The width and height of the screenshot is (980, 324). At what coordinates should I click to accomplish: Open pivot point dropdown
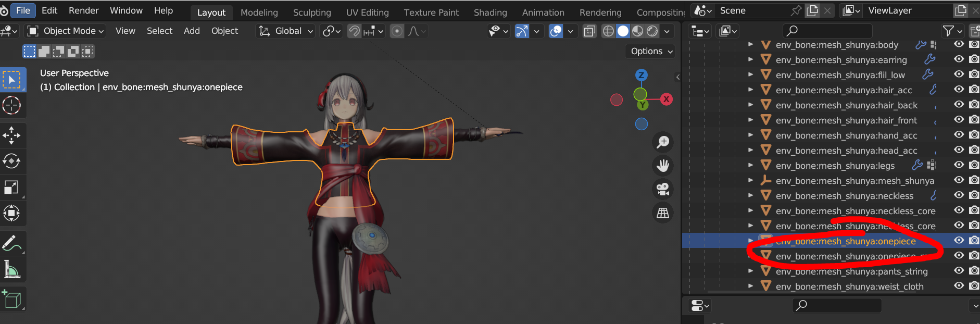[331, 31]
